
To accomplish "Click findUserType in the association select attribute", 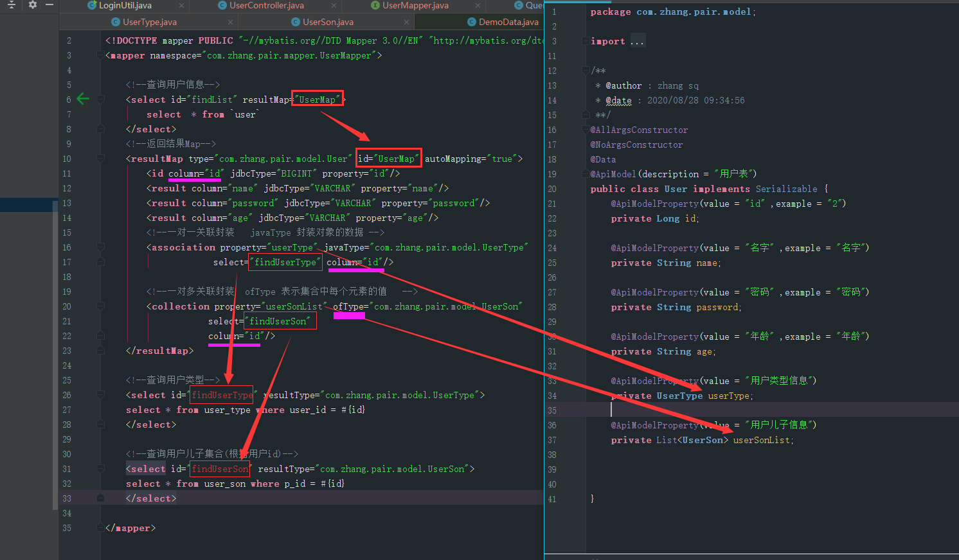I will click(285, 262).
